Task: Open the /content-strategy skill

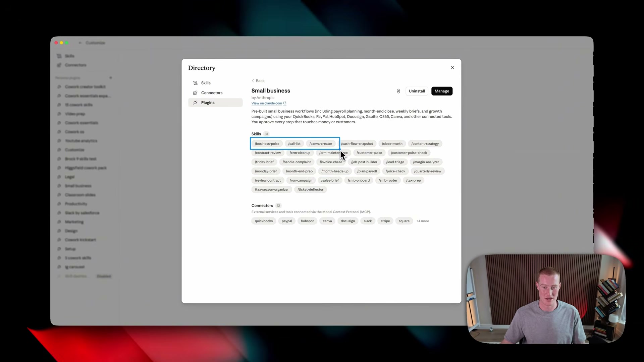Action: click(425, 144)
